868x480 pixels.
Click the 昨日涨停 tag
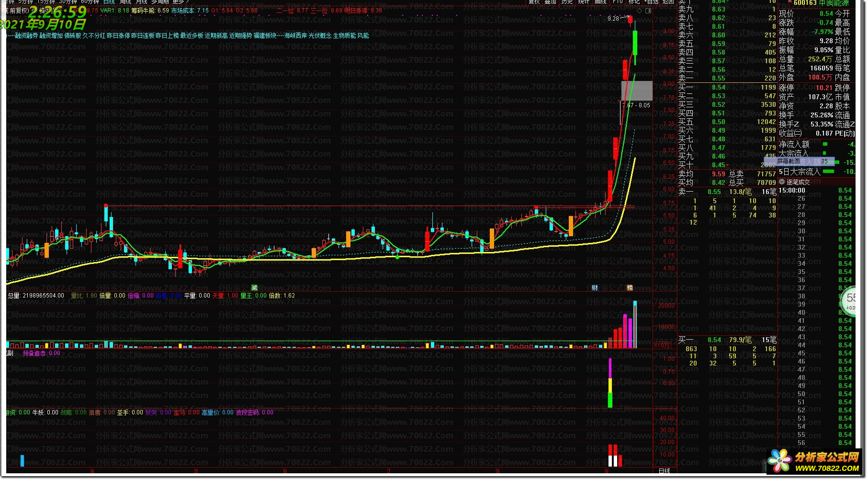coord(118,36)
